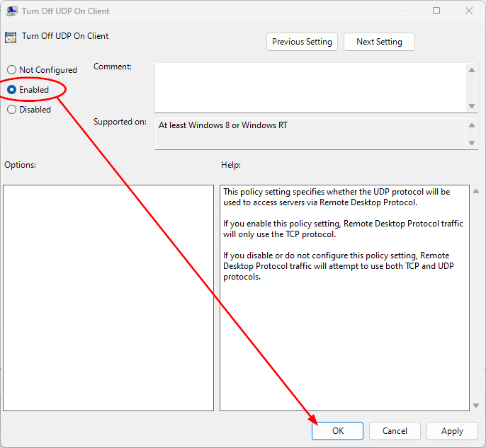Choose the Disabled radio option

click(11, 110)
